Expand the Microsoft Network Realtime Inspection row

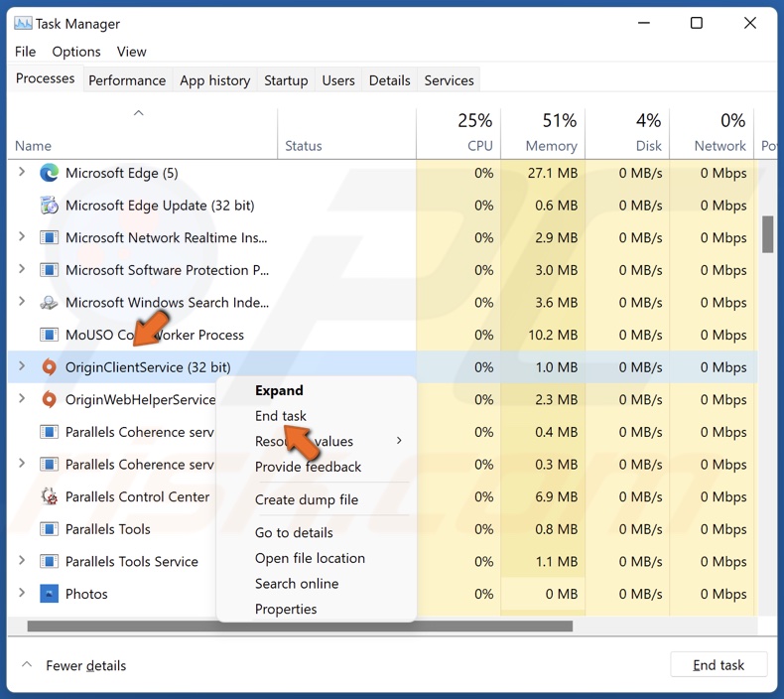(22, 236)
